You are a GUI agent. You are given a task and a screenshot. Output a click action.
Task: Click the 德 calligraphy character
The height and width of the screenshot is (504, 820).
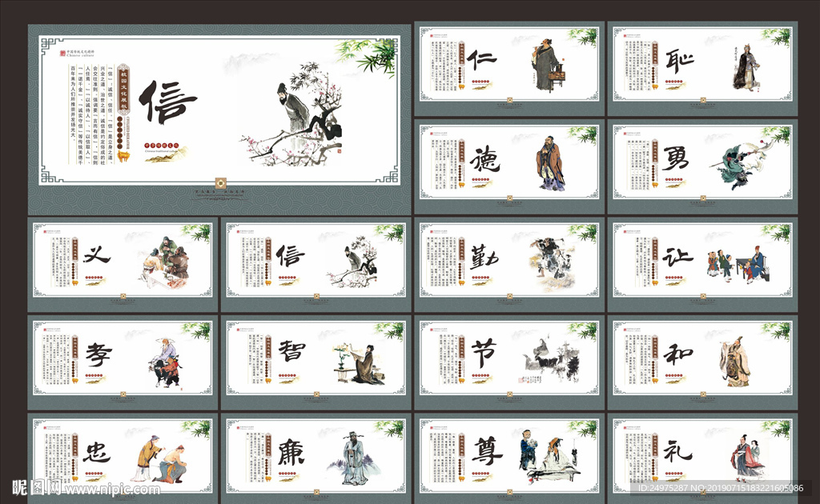(484, 159)
